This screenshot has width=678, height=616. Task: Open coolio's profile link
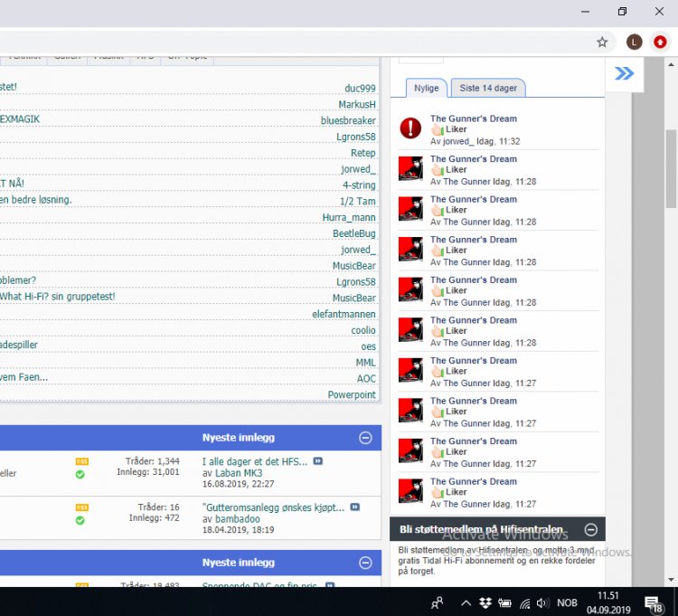(x=363, y=330)
